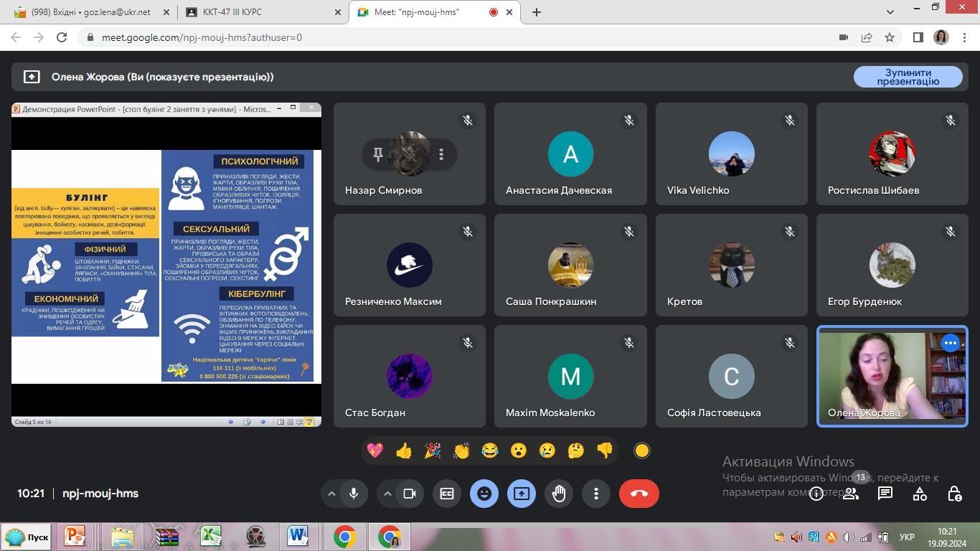Image resolution: width=980 pixels, height=551 pixels.
Task: Open the three-dot more options menu
Action: (x=596, y=494)
